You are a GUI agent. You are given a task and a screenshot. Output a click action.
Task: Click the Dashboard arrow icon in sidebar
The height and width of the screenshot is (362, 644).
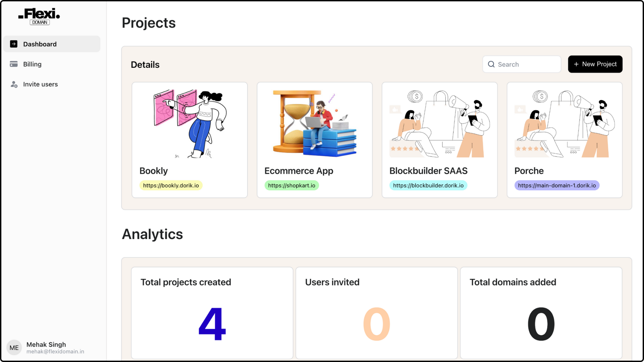[x=14, y=44]
